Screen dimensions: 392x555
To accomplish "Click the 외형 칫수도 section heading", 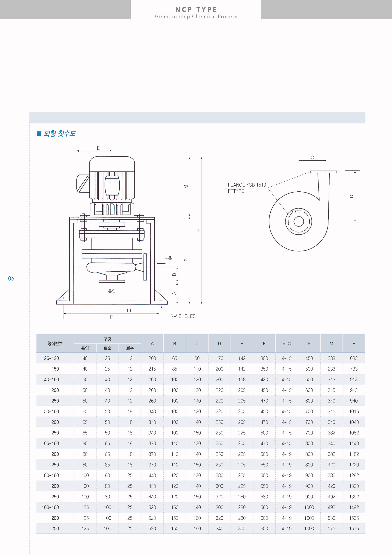I will [x=60, y=133].
